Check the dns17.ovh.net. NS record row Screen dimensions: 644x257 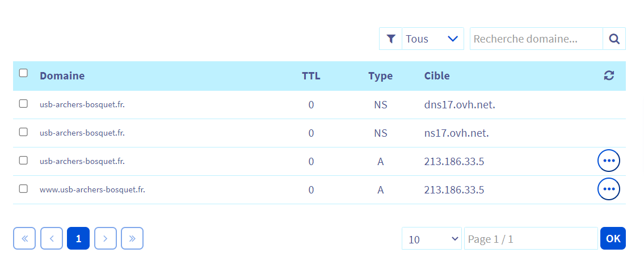click(23, 104)
